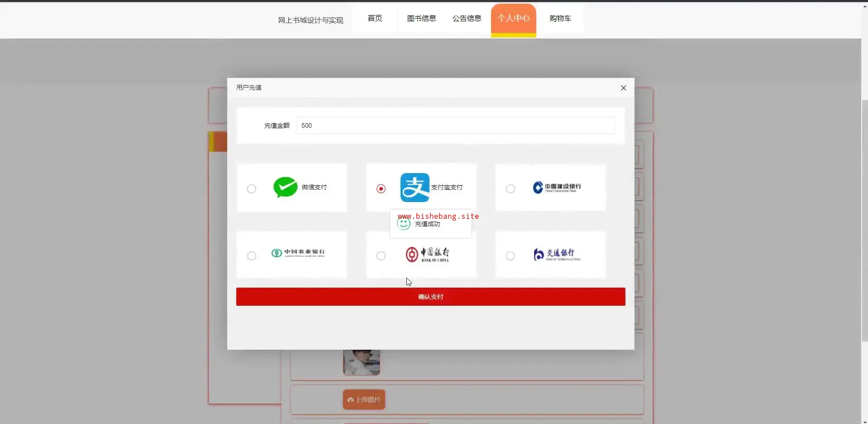The image size is (868, 424).
Task: Open the 首页 navigation tab
Action: pos(375,19)
